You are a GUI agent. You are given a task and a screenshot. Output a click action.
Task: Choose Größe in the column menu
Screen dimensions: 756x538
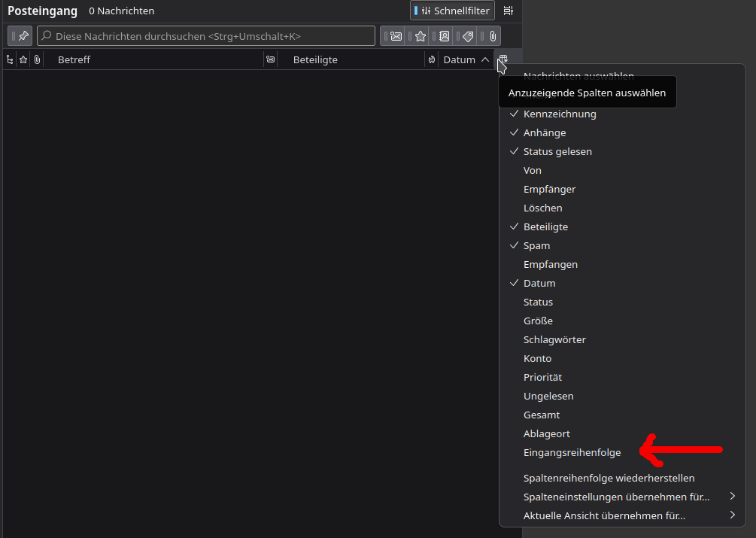click(x=538, y=321)
